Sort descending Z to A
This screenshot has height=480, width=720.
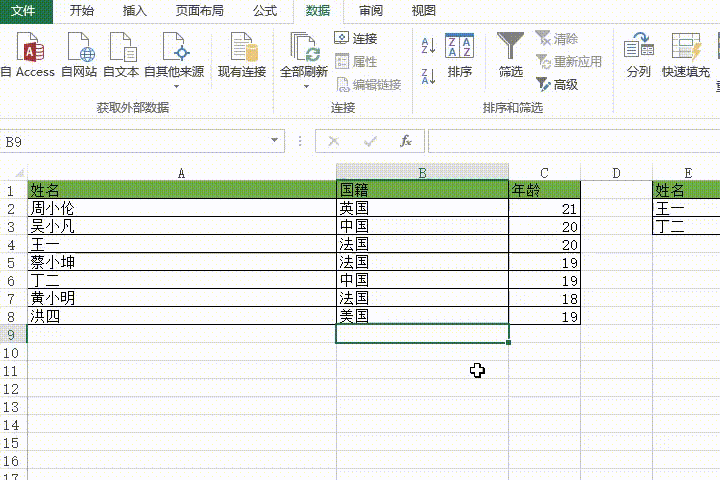[428, 76]
